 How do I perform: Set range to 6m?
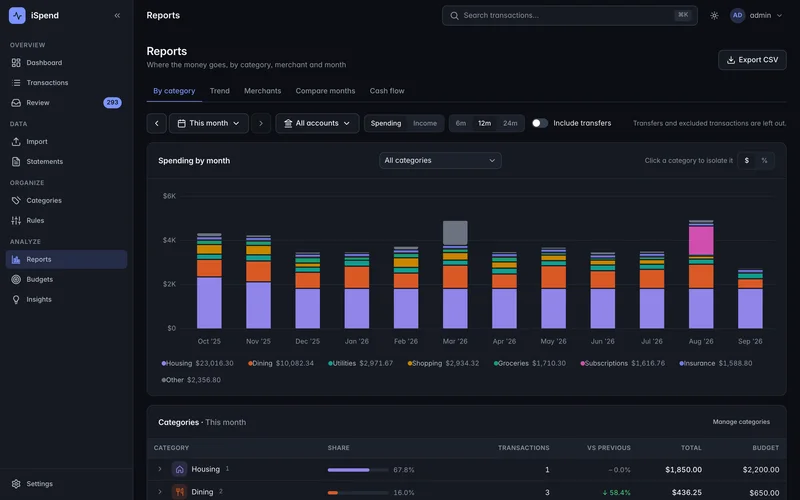click(461, 123)
